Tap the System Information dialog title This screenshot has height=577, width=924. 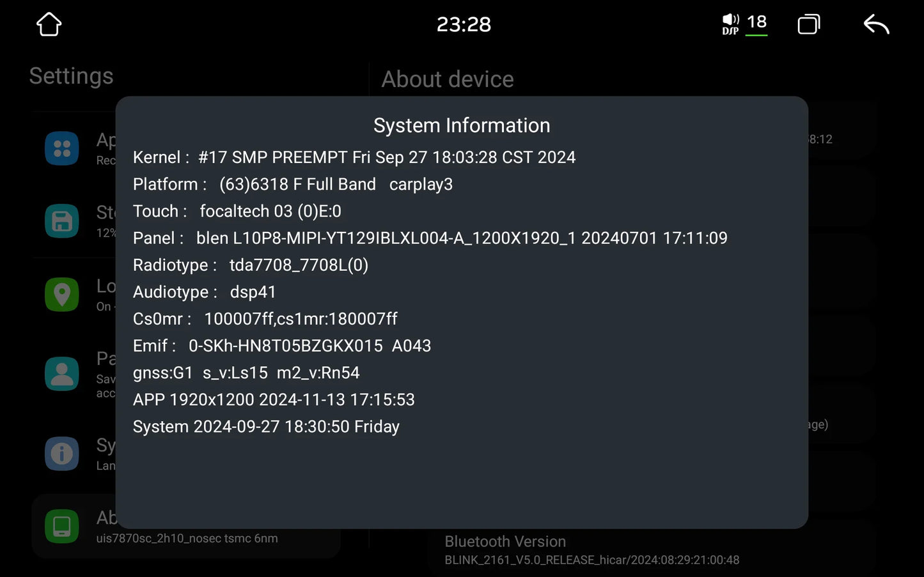click(462, 125)
